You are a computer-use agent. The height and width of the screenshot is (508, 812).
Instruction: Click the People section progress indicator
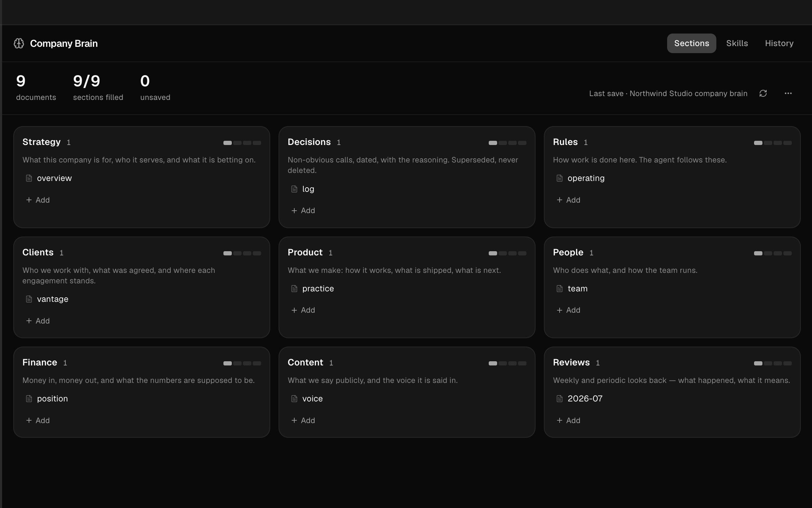773,253
